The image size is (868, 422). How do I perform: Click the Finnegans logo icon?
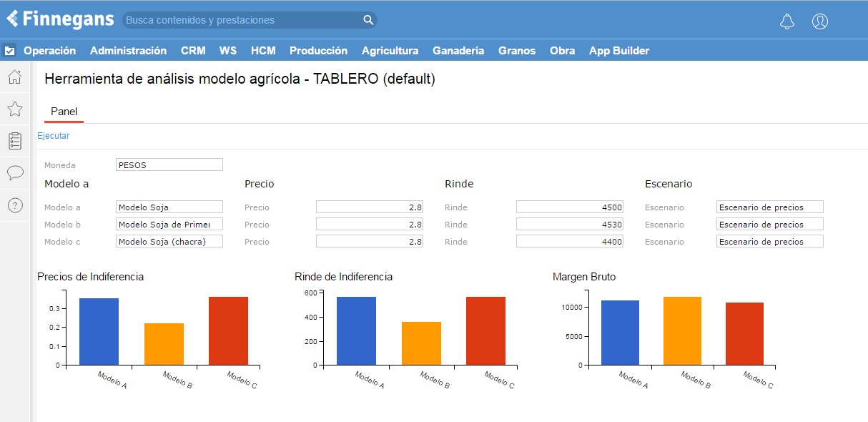pos(13,19)
